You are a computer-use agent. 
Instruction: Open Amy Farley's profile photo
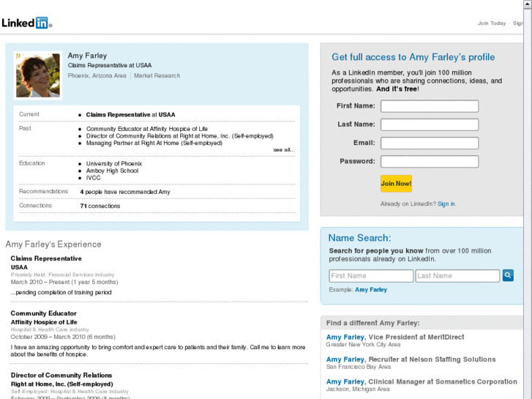coord(38,75)
